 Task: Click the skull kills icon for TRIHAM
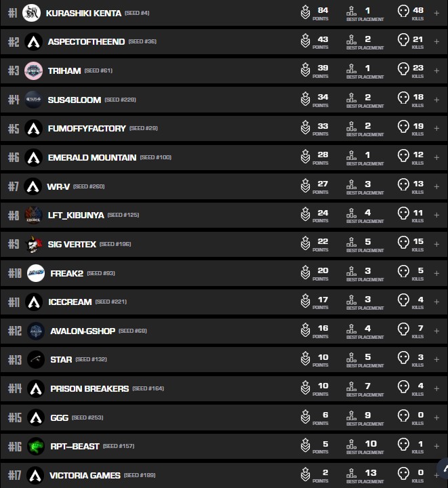403,69
